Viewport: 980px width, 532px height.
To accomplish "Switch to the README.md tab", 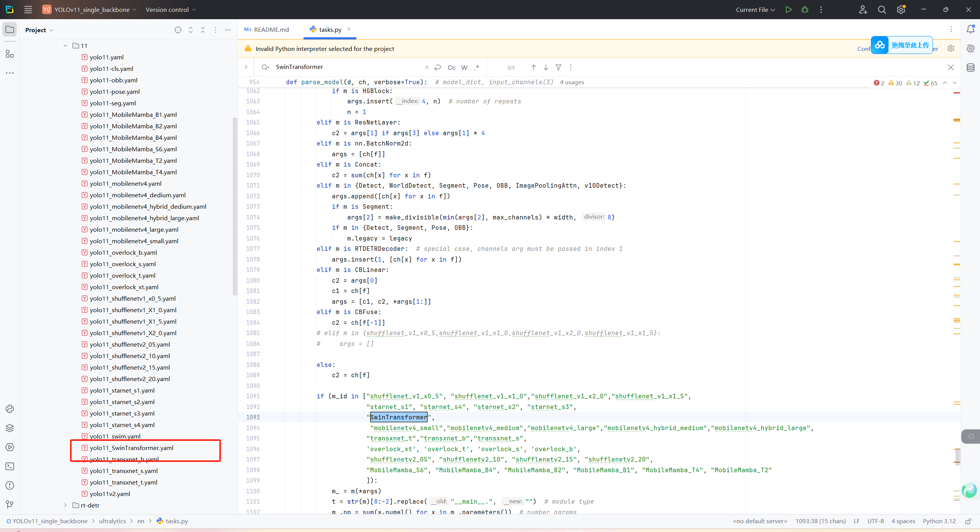I will [x=267, y=29].
